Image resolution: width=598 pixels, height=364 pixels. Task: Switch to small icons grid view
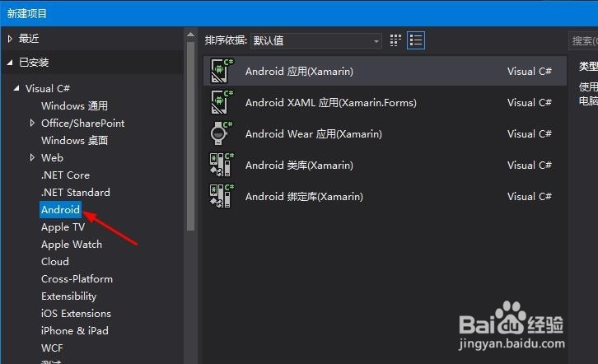pyautogui.click(x=395, y=40)
